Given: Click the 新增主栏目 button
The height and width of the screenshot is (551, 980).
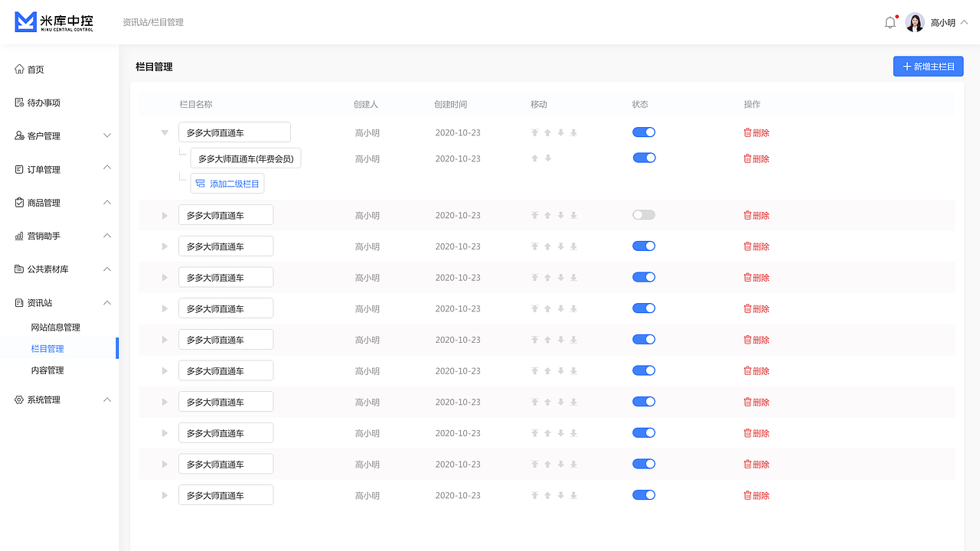Looking at the screenshot, I should (928, 67).
